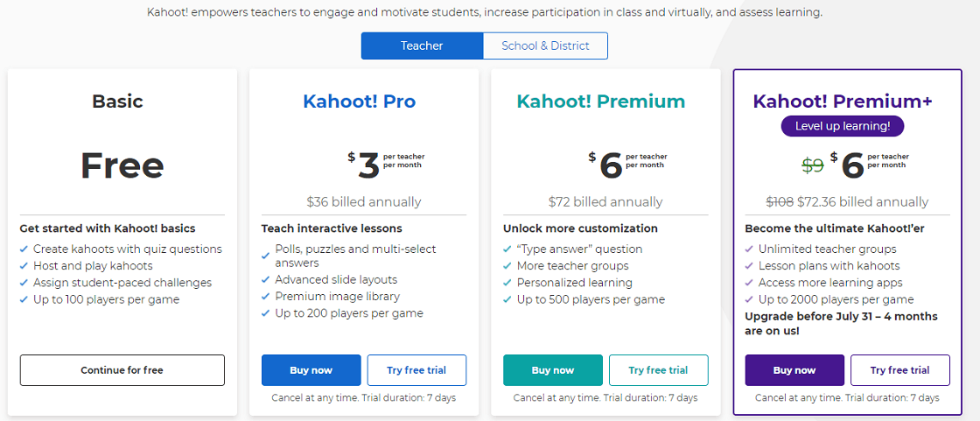This screenshot has width=980, height=421.
Task: Click checkmark beside "Type answer" question
Action: click(507, 249)
